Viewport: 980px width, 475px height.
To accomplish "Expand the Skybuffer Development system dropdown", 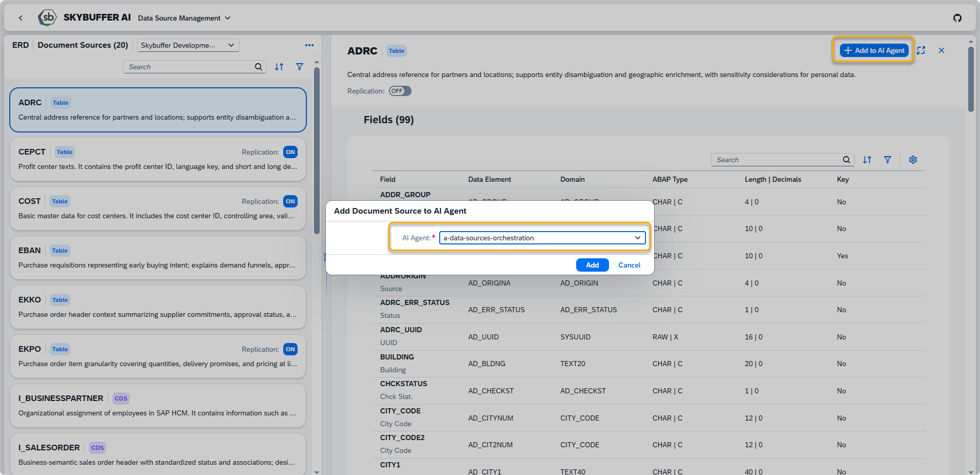I will coord(188,45).
